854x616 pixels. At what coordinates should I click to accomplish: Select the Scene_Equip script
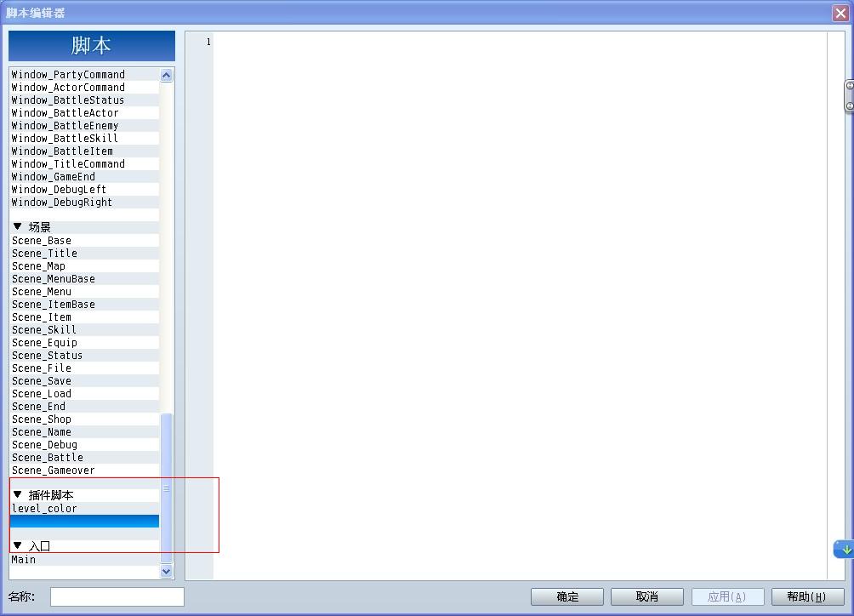pyautogui.click(x=84, y=343)
